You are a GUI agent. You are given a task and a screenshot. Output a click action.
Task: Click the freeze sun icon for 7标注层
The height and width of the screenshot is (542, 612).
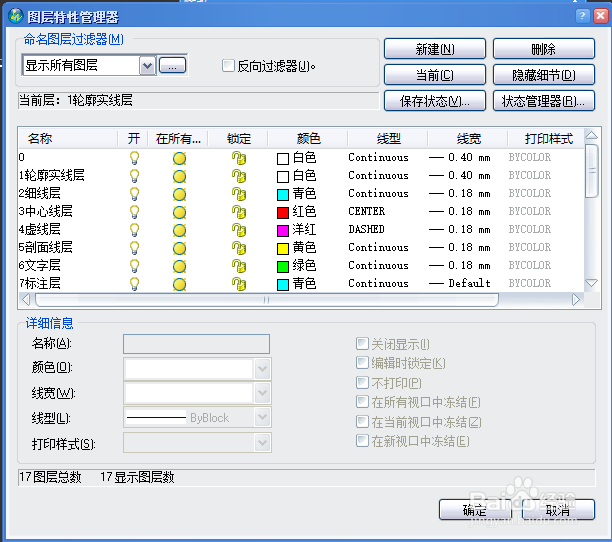[180, 284]
